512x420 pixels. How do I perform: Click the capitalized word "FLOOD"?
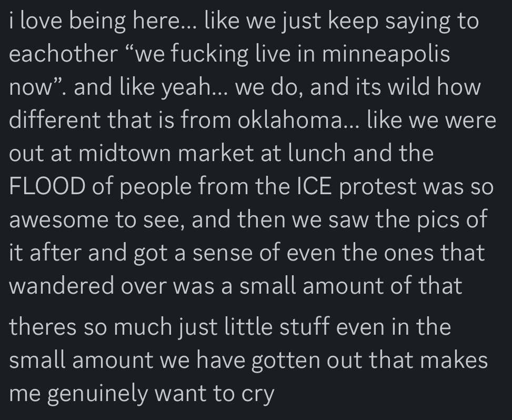pos(47,187)
